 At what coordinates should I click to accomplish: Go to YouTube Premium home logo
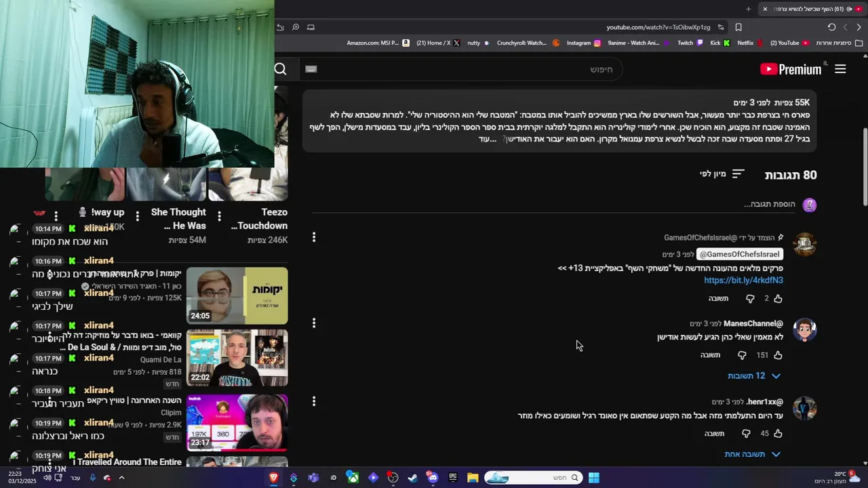coord(791,69)
